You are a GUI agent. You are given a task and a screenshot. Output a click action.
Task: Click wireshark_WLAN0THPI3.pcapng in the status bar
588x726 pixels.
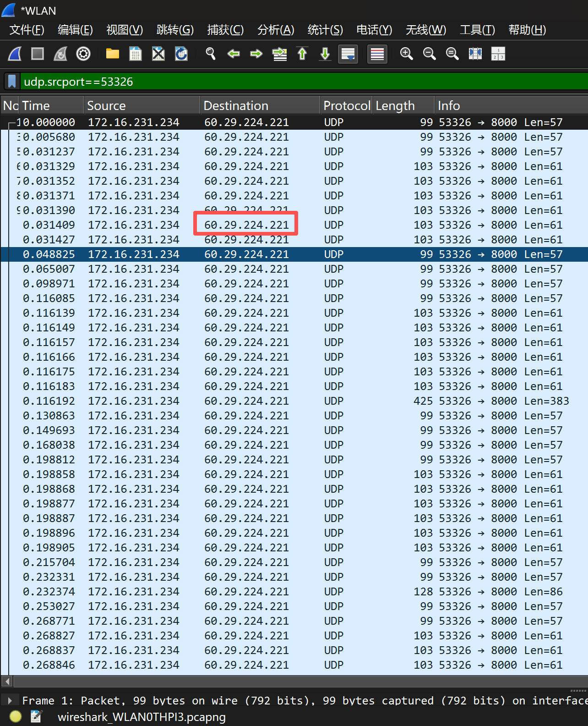[x=142, y=717]
